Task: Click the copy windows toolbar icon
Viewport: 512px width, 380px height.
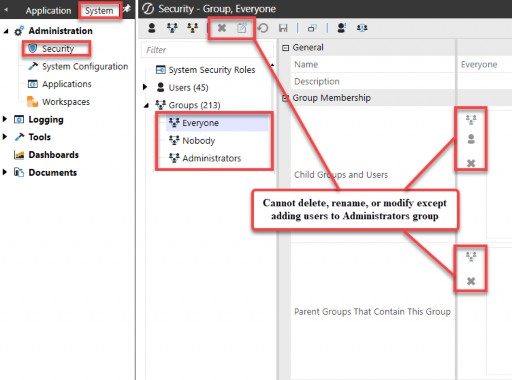Action: [x=312, y=28]
